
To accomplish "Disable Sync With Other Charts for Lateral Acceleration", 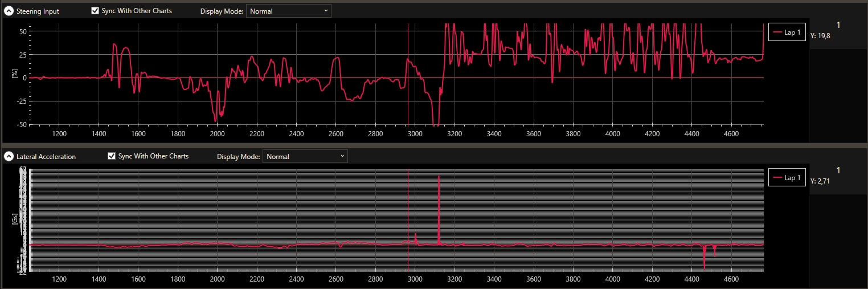I will coord(112,156).
